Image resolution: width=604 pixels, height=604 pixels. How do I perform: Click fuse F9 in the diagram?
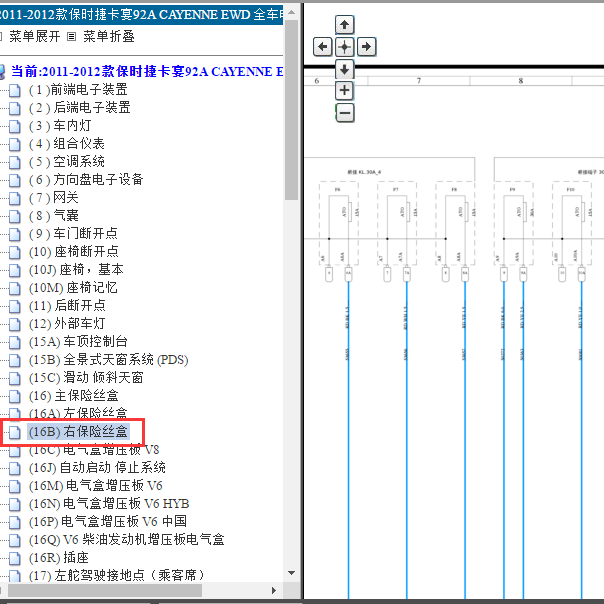click(514, 223)
